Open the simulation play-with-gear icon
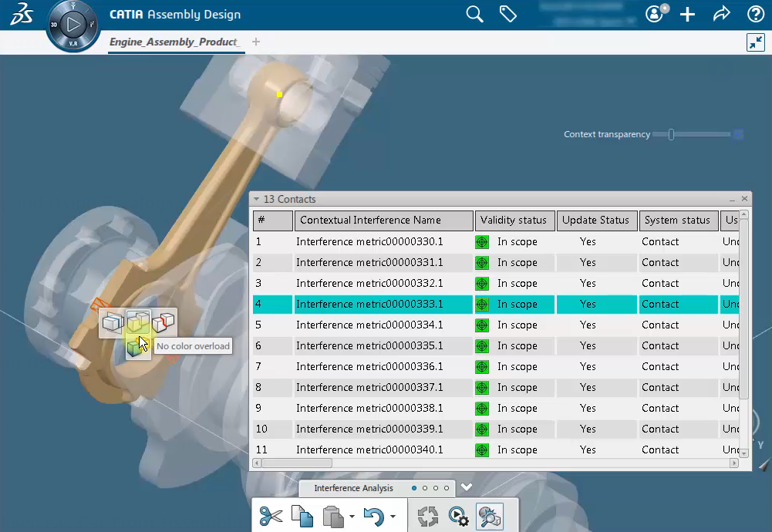 (x=458, y=517)
